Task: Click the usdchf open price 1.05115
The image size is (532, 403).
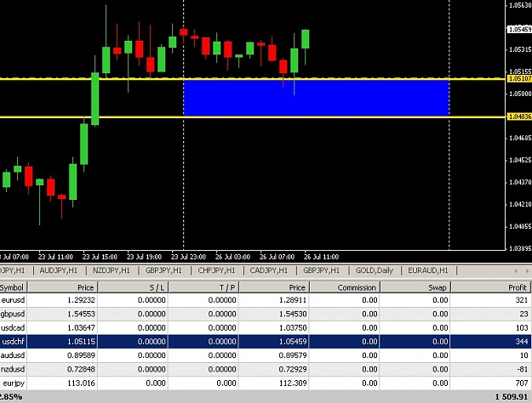Action: pos(81,341)
